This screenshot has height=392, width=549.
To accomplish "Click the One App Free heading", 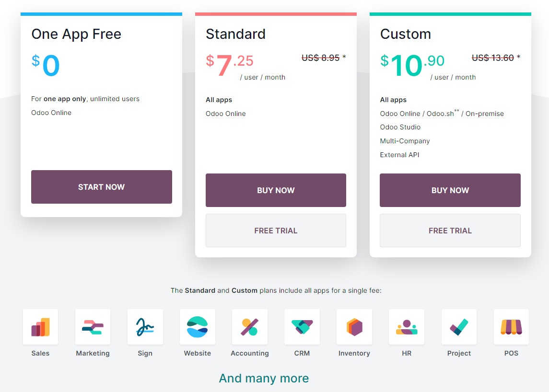I will tap(76, 34).
